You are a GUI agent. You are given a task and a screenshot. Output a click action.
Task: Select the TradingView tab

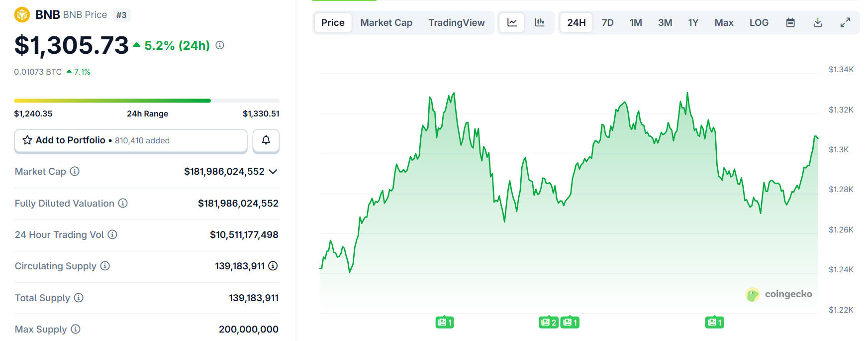(457, 22)
